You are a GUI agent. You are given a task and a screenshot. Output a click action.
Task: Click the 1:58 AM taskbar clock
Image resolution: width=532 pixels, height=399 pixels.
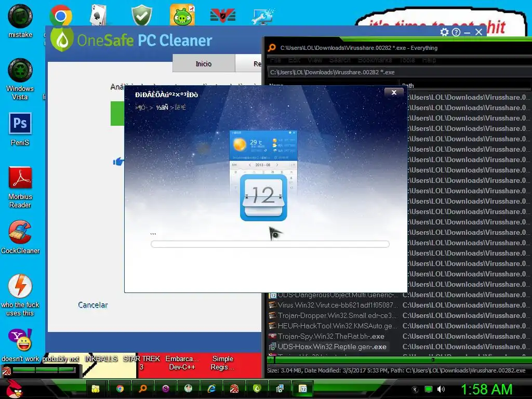point(486,389)
